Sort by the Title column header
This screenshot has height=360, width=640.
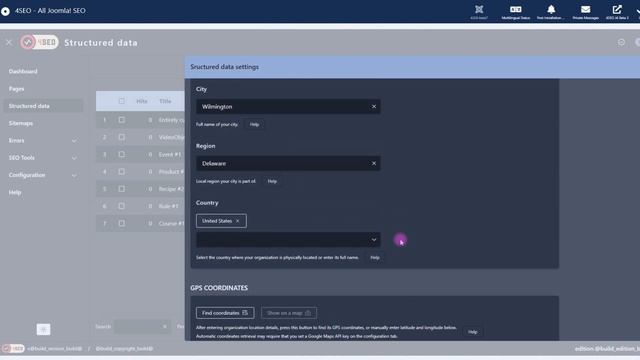tap(165, 101)
